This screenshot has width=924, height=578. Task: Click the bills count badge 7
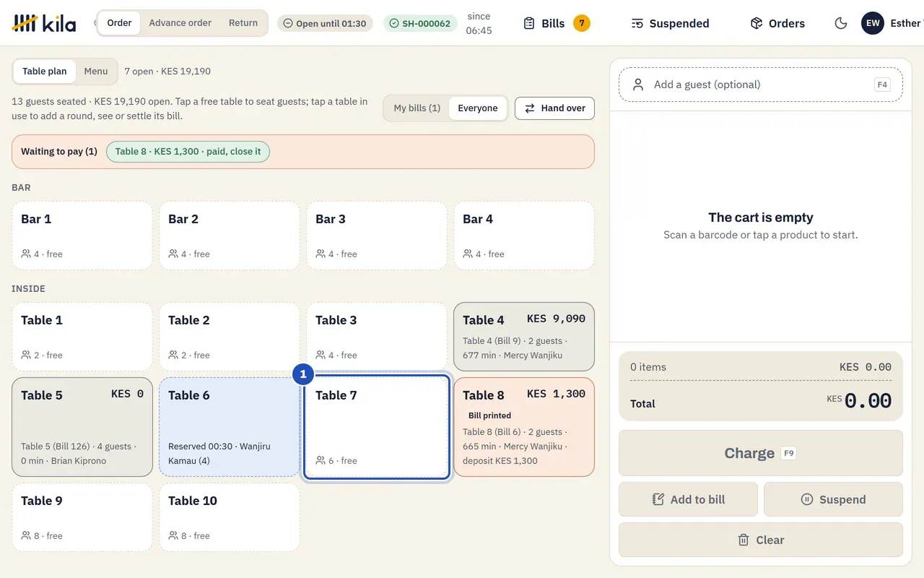tap(582, 23)
